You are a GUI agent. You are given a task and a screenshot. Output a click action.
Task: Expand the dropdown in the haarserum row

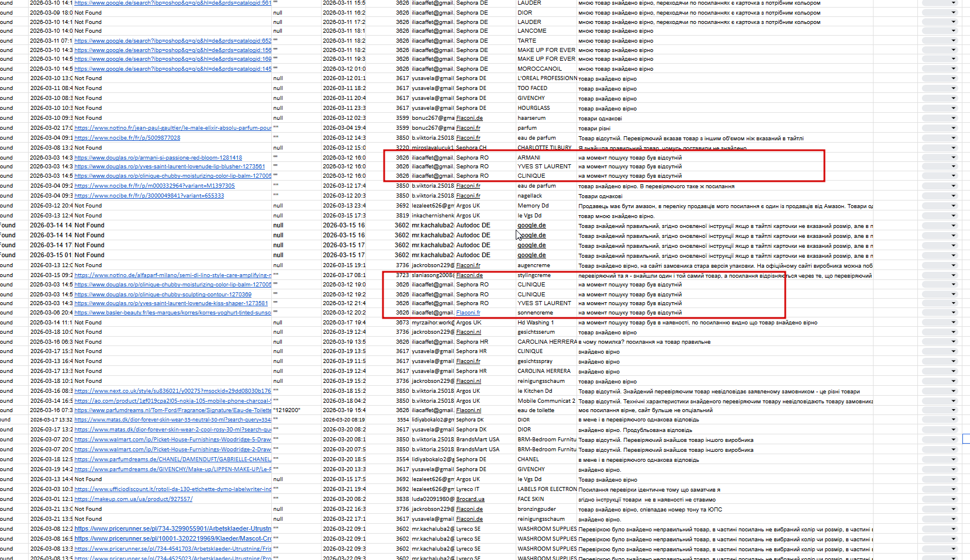click(x=939, y=118)
